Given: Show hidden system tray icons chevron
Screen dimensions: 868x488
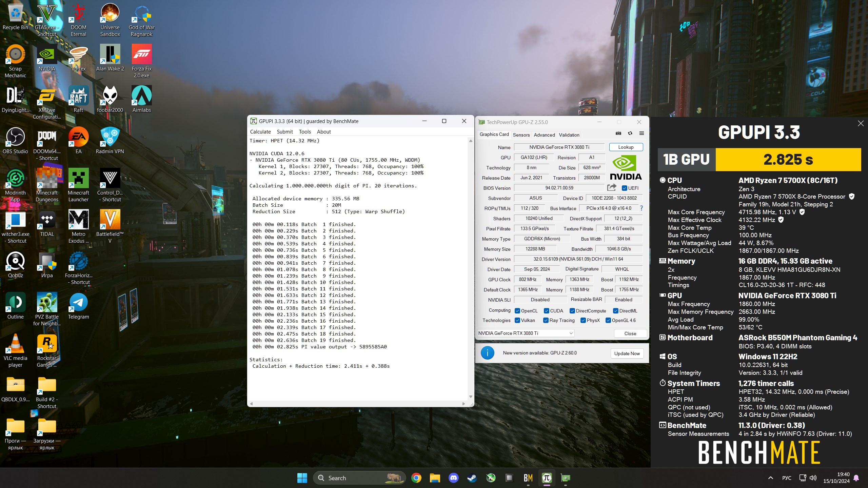Looking at the screenshot, I should tap(770, 478).
